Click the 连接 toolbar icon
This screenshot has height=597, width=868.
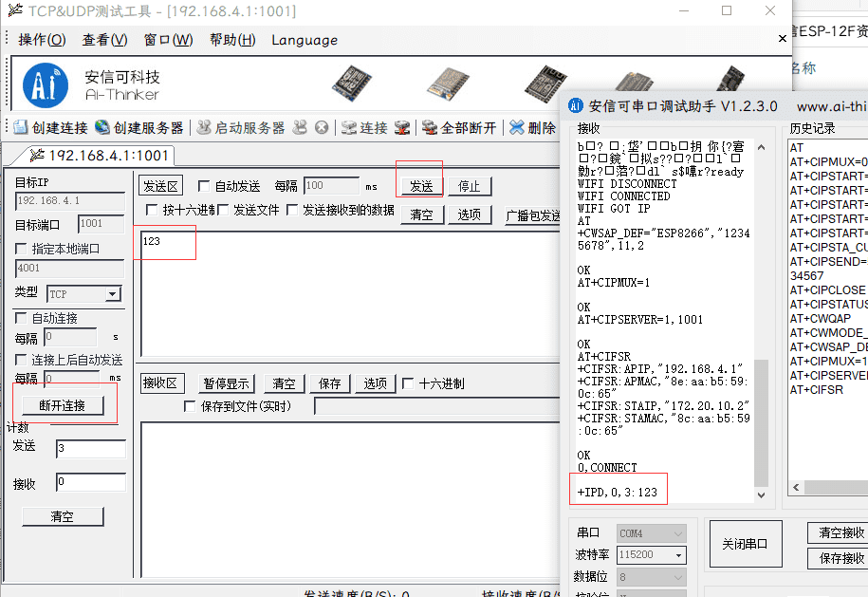(349, 127)
